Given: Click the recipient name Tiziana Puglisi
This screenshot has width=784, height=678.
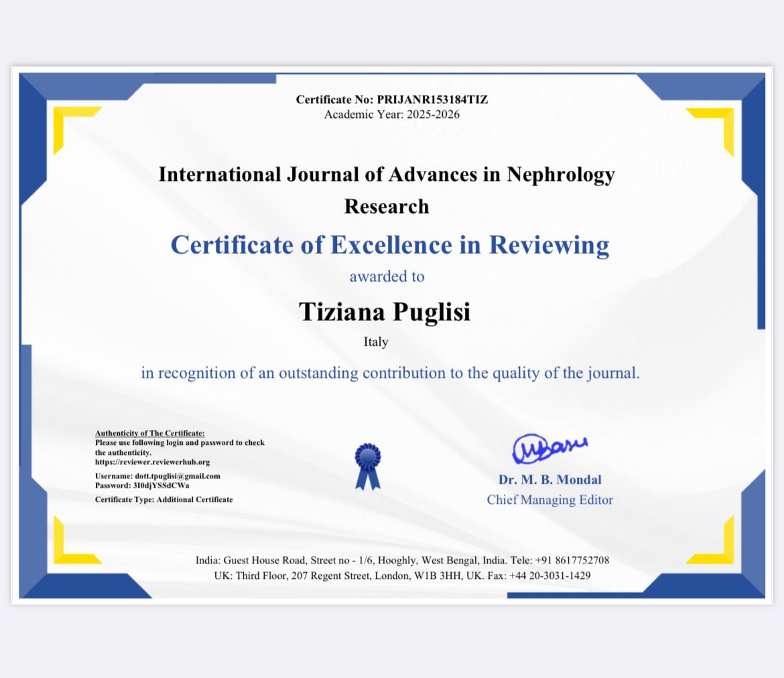Looking at the screenshot, I should coord(384,312).
